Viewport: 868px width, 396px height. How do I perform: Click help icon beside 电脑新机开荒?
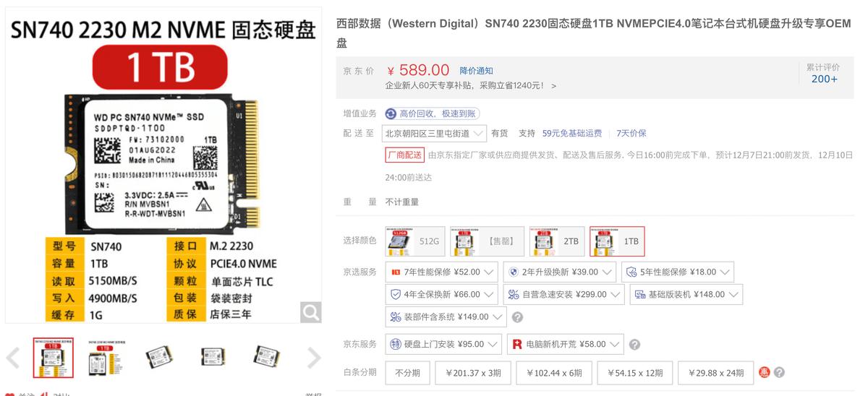tap(634, 345)
